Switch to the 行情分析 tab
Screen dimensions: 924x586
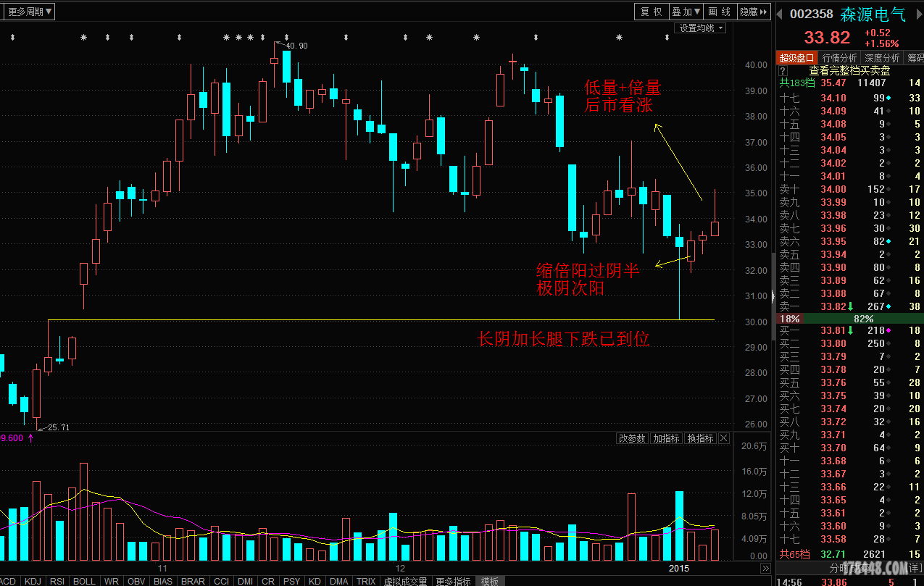tap(840, 57)
